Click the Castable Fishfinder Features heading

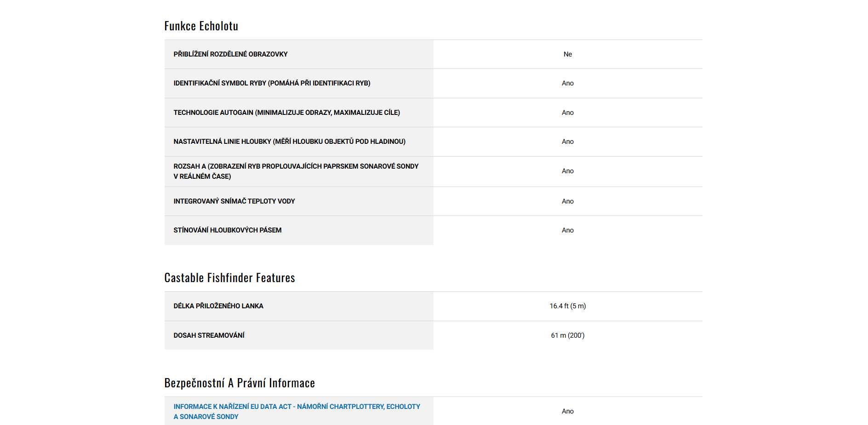[x=229, y=278]
